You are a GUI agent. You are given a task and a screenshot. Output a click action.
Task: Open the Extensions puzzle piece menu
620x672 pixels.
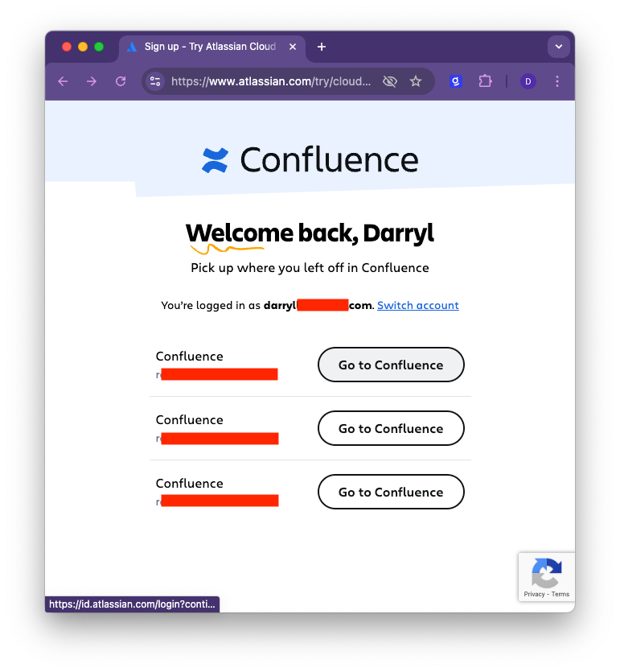point(485,81)
